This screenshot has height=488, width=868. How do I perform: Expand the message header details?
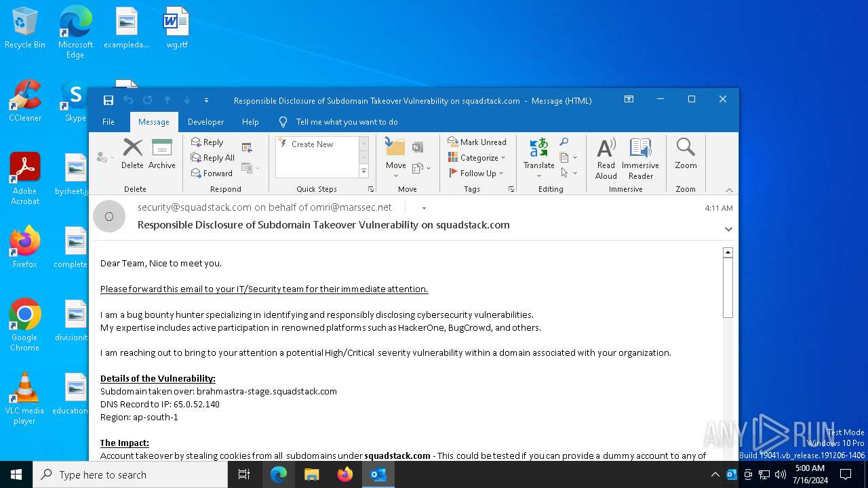[728, 229]
